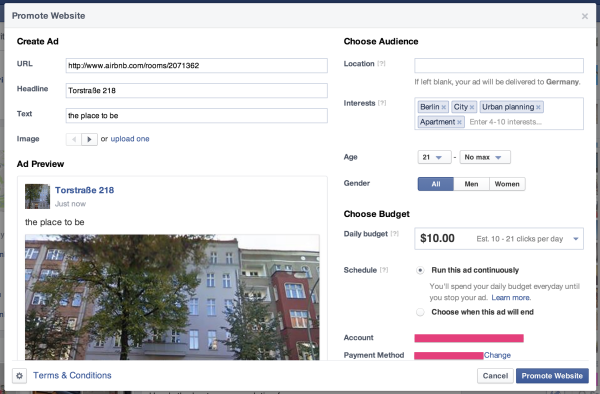Click the Location help question mark
Image resolution: width=600 pixels, height=394 pixels.
(381, 64)
